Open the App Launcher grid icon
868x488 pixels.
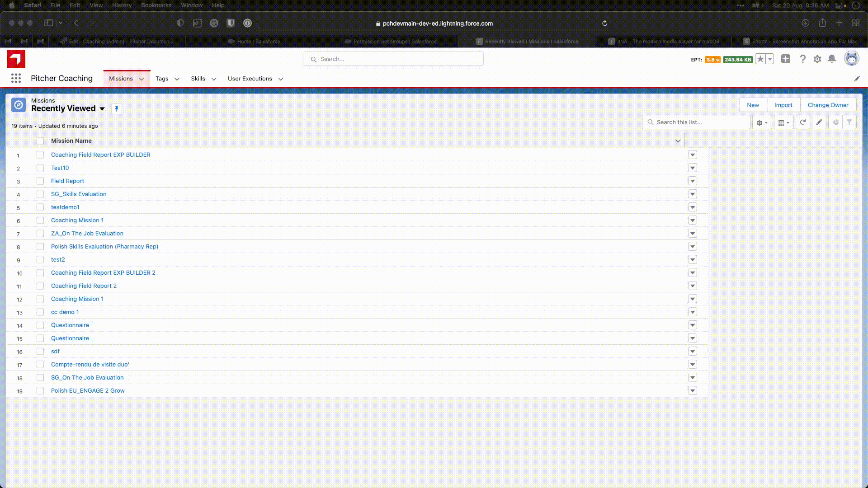[16, 79]
